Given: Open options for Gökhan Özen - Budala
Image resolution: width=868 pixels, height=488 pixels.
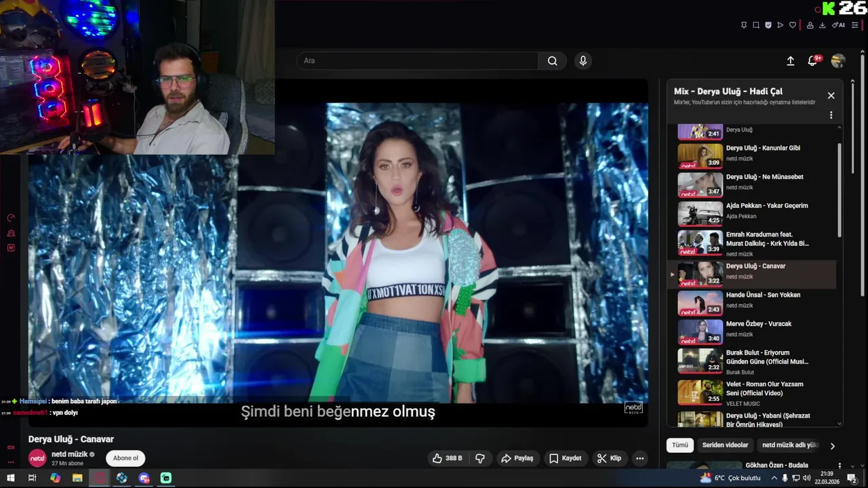Looking at the screenshot, I should (840, 466).
